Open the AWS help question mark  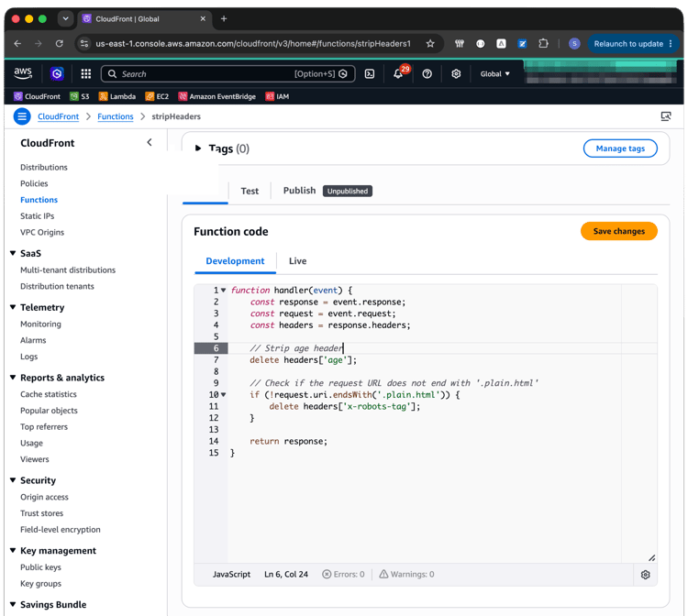coord(427,73)
